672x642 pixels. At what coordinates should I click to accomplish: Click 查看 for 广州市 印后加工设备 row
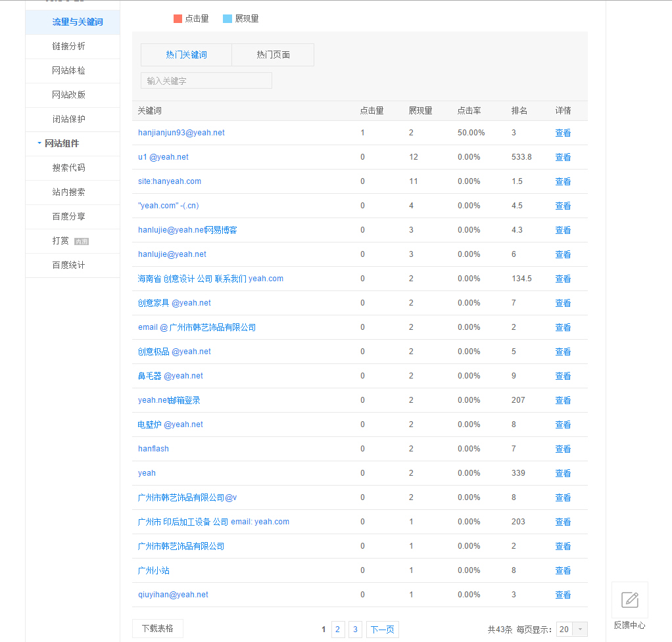click(x=563, y=522)
